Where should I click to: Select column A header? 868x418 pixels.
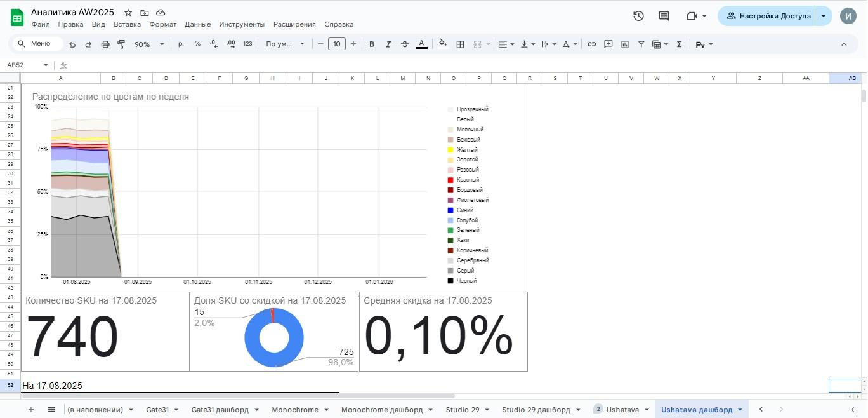point(61,78)
